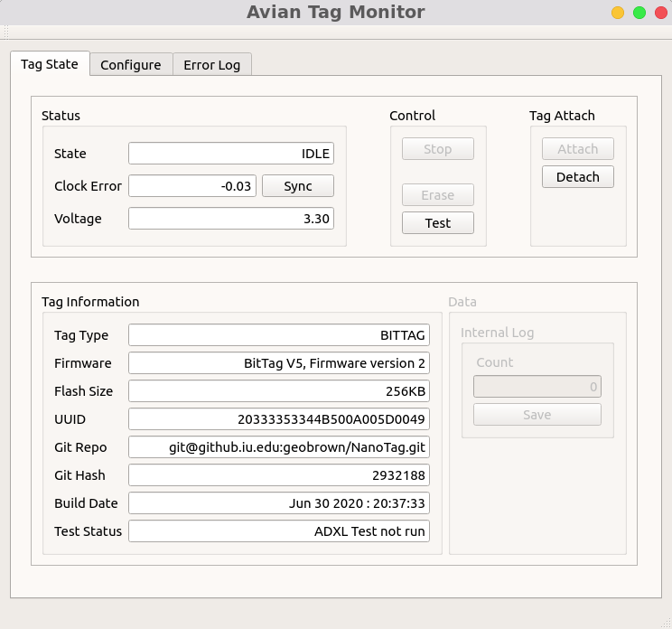Click the State field showing IDLE

[231, 154]
